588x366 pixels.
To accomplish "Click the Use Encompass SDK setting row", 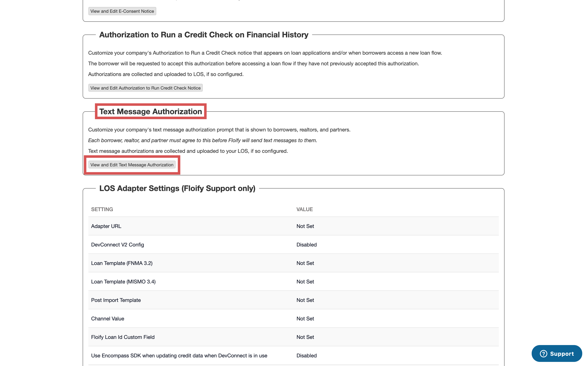I will pyautogui.click(x=179, y=355).
